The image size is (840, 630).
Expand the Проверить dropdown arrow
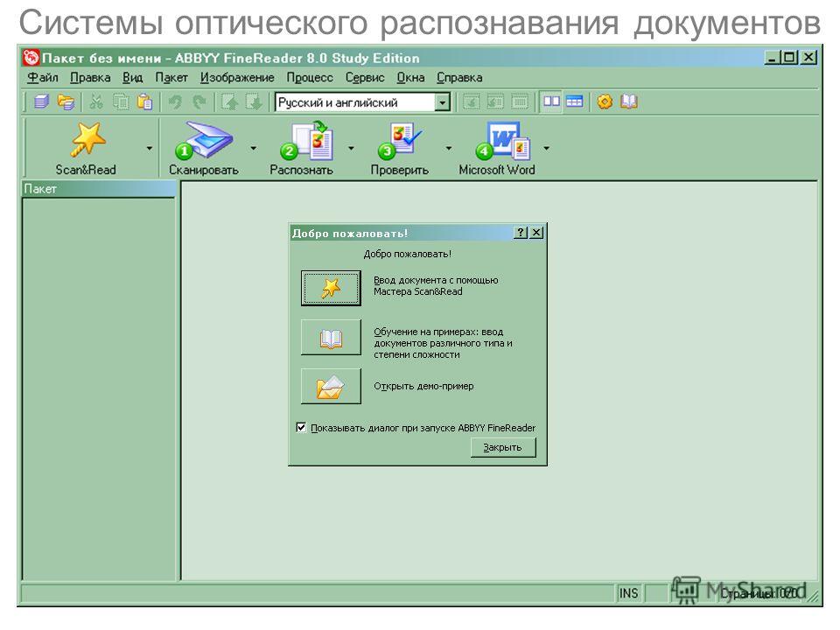point(448,149)
